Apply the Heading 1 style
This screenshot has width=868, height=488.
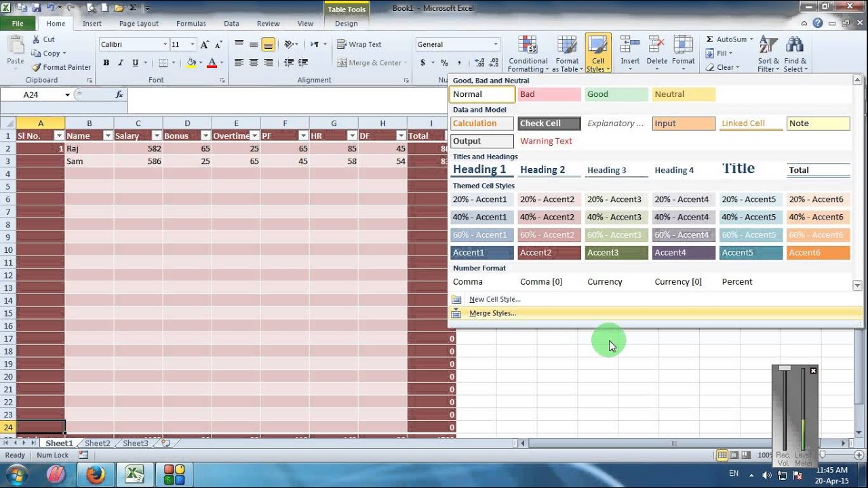[481, 169]
